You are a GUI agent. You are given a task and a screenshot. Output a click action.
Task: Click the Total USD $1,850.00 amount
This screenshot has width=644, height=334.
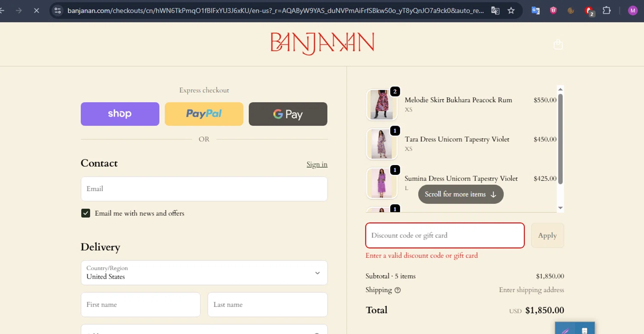[x=537, y=310]
